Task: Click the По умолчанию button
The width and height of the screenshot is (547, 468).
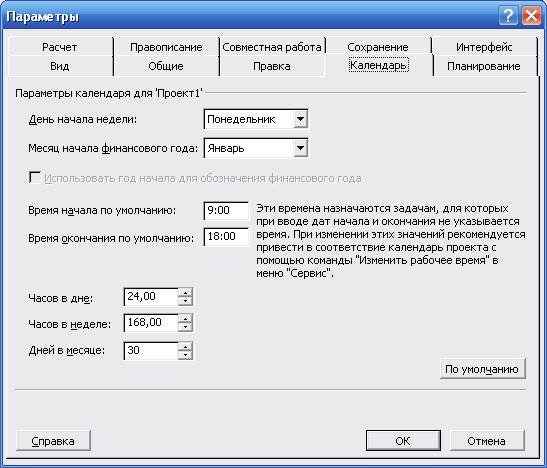Action: (x=482, y=369)
